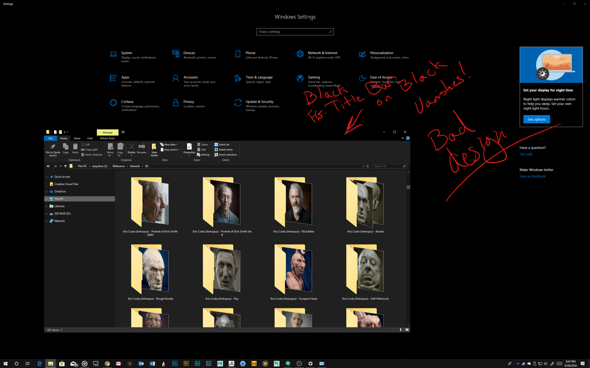Open the Privacy settings category
590x368 pixels.
188,103
